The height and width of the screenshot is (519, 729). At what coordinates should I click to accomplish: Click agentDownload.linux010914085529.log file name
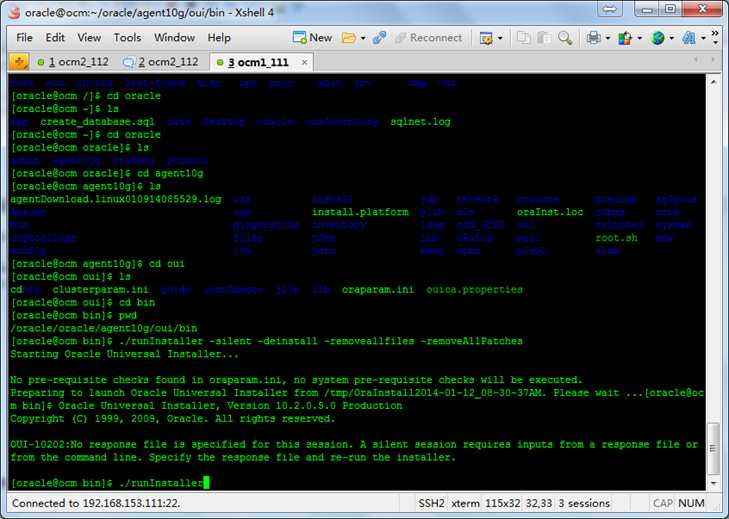coord(116,200)
